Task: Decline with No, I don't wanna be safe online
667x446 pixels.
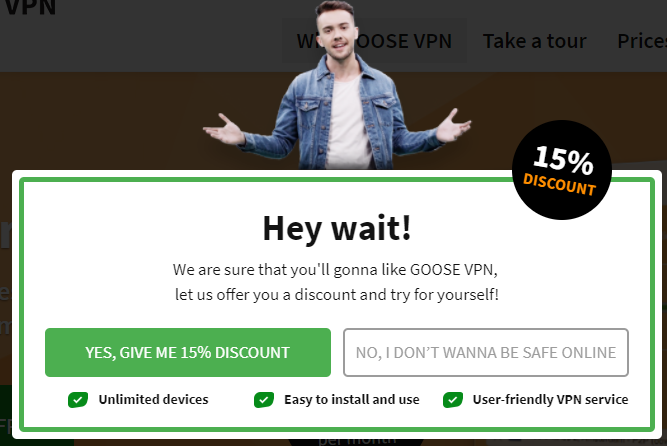Action: [x=486, y=352]
